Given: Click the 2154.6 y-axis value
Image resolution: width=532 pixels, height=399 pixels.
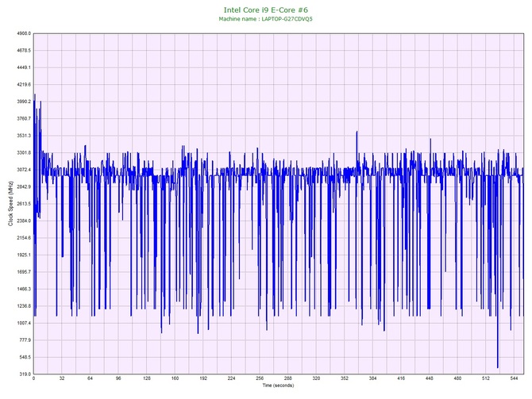Looking at the screenshot, I should tap(24, 238).
